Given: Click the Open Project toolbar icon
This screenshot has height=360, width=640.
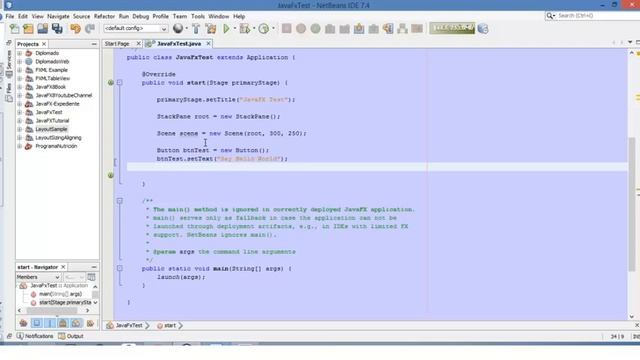Looking at the screenshot, I should click(42, 29).
